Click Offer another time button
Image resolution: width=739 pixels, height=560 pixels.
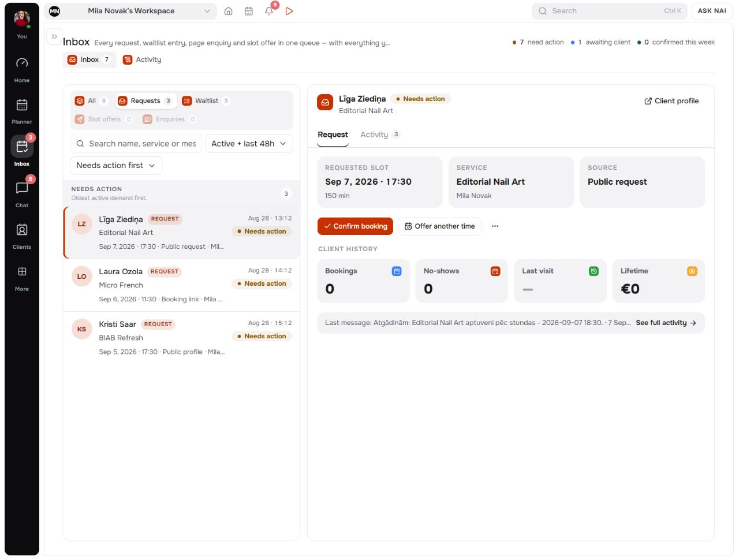click(440, 226)
